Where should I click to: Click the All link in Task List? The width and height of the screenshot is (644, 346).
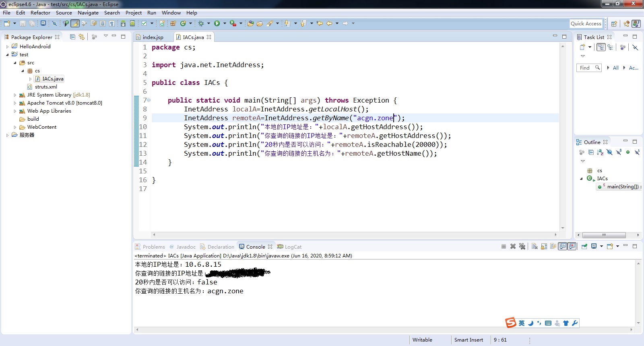click(615, 68)
